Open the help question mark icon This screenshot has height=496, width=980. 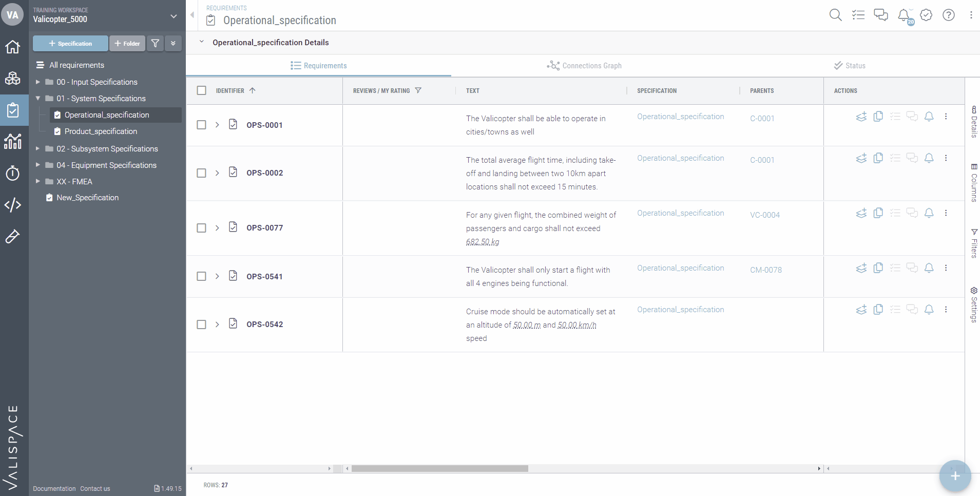tap(948, 15)
